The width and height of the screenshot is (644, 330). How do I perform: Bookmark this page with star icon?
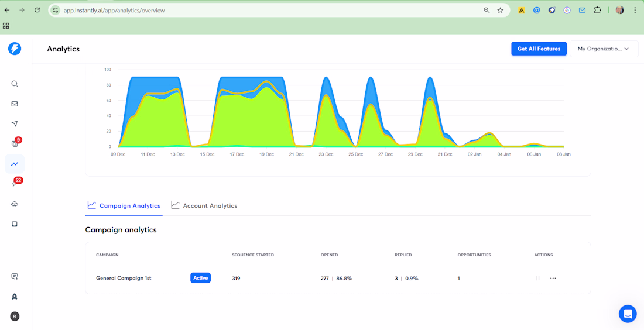[500, 11]
